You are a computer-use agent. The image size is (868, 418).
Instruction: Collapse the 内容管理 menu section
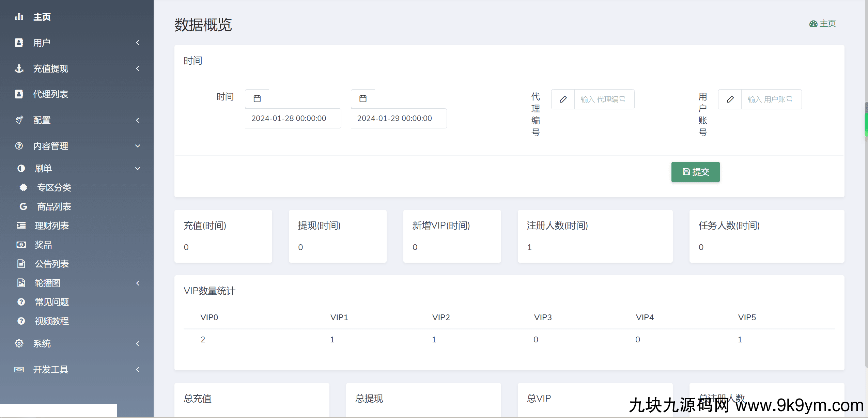point(138,146)
